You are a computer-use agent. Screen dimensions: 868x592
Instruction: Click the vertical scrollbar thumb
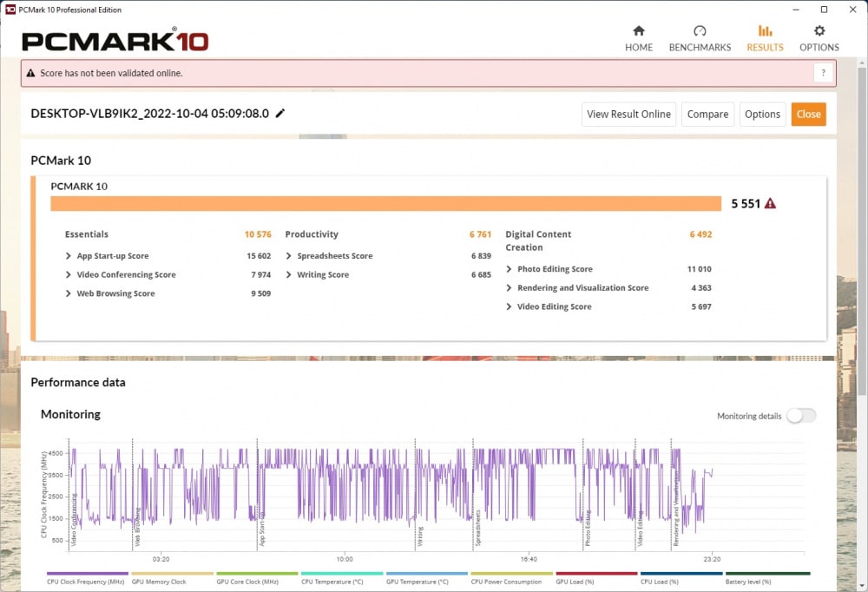pyautogui.click(x=862, y=232)
